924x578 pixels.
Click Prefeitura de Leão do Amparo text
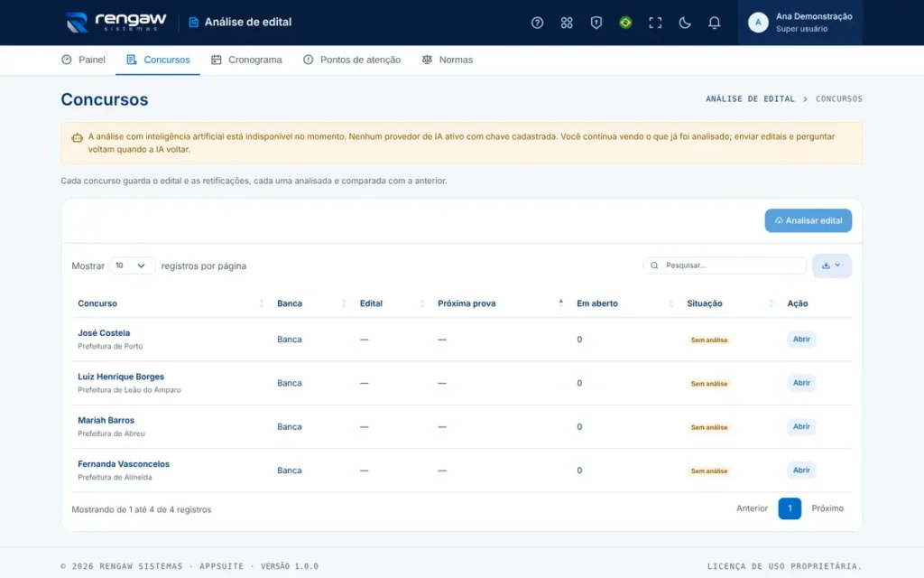(129, 390)
